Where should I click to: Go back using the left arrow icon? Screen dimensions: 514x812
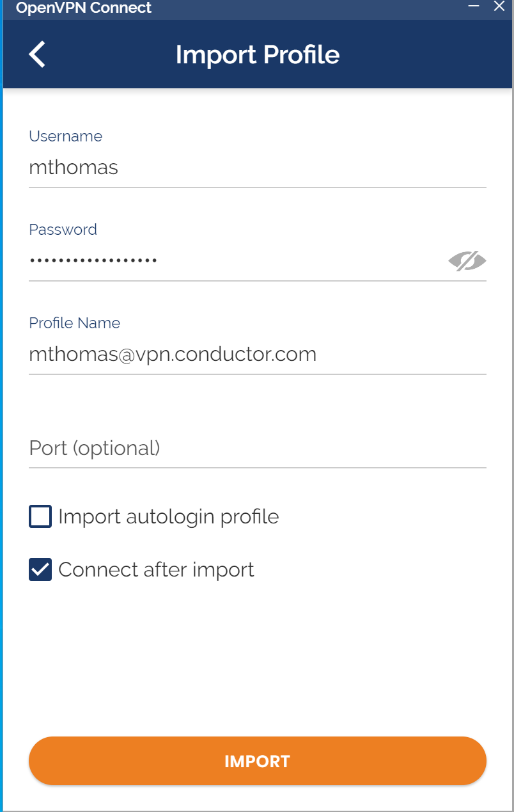tap(37, 54)
